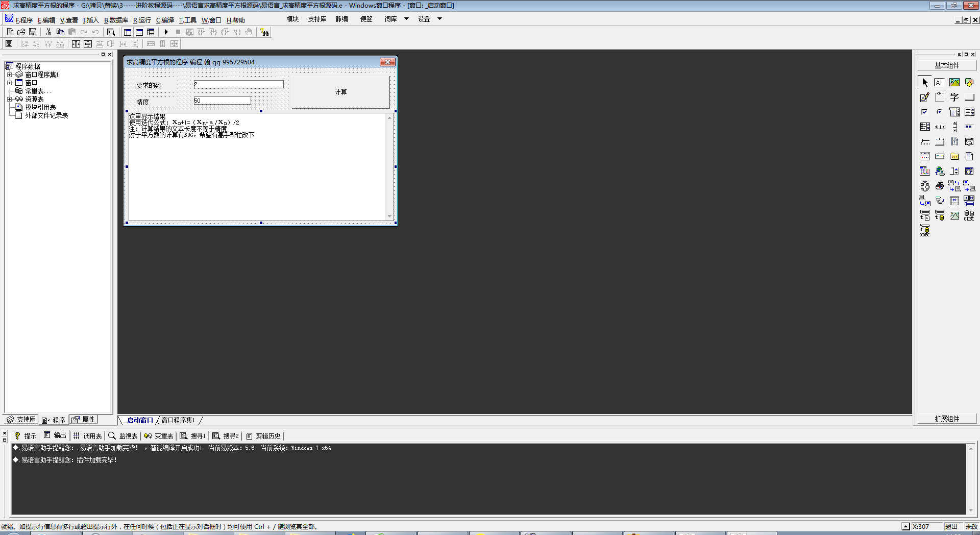Click the Cut scissors icon
Screen dimensions: 980x535
point(48,32)
